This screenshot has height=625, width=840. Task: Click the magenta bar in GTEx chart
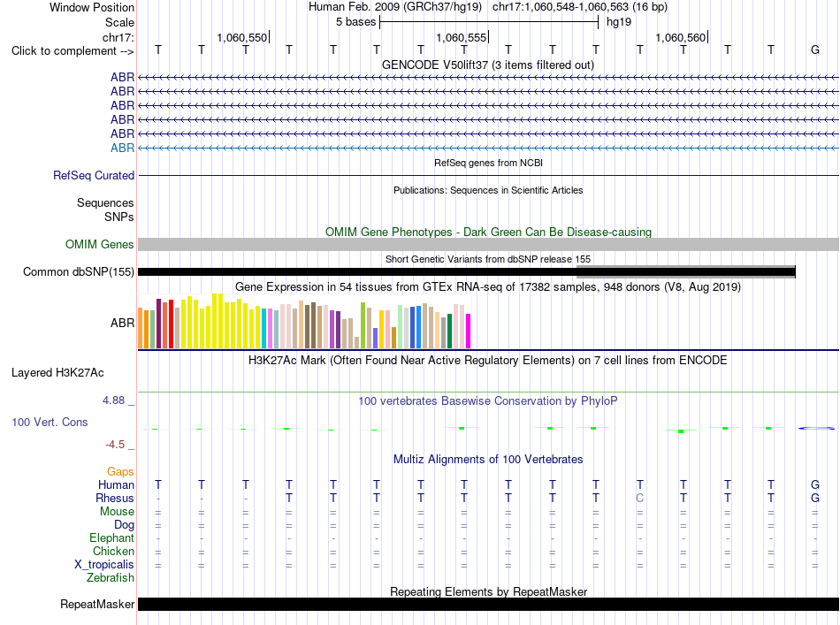pos(469,331)
